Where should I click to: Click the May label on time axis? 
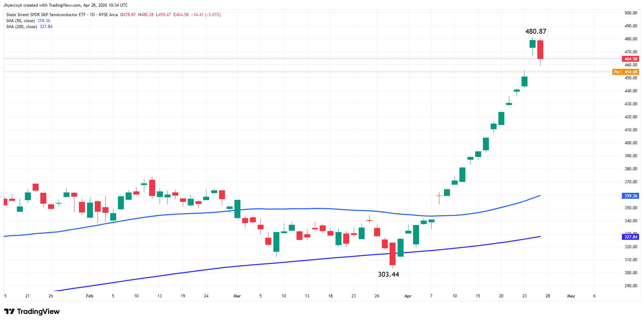[571, 296]
